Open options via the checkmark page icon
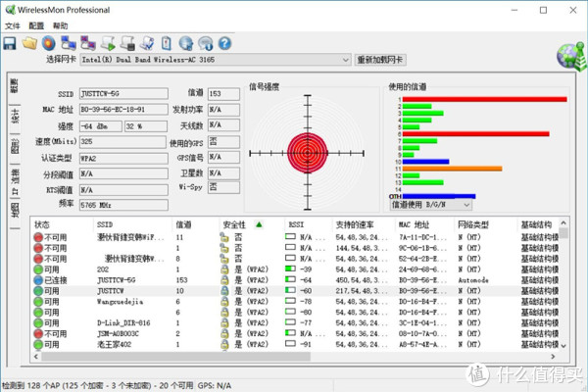 tap(147, 43)
